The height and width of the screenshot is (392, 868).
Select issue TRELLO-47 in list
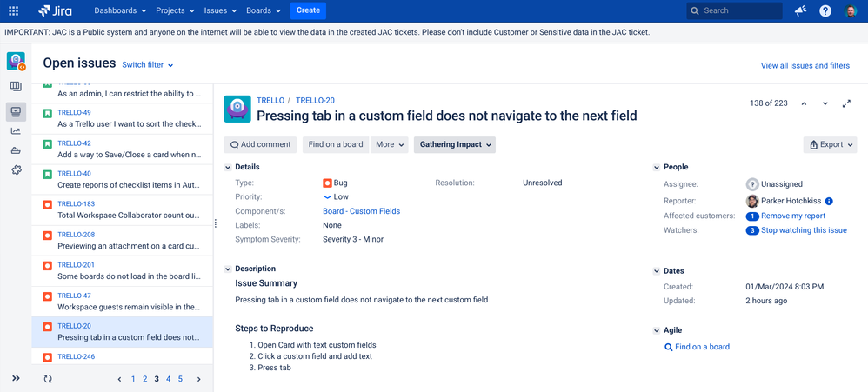click(123, 302)
